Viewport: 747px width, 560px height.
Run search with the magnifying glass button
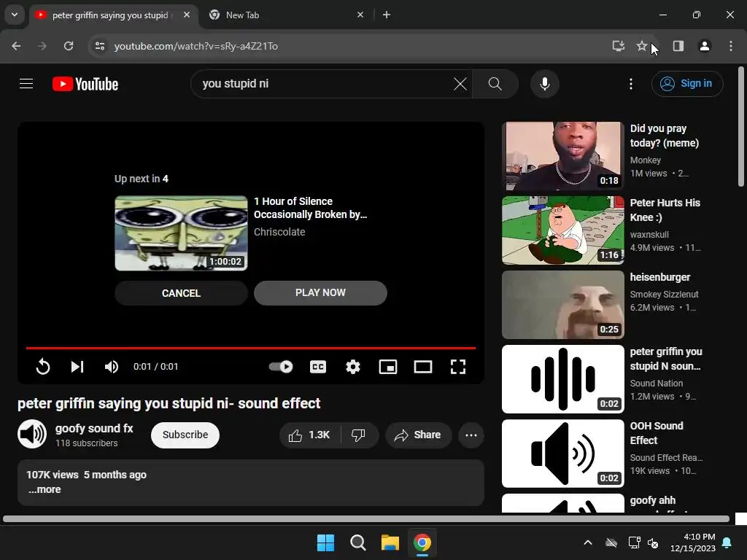(x=495, y=84)
